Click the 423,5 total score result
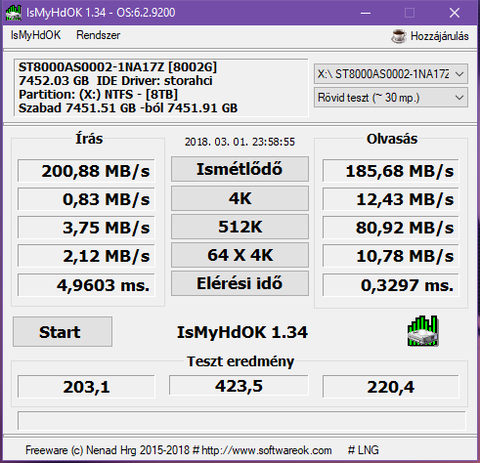This screenshot has width=480, height=463. [x=239, y=386]
